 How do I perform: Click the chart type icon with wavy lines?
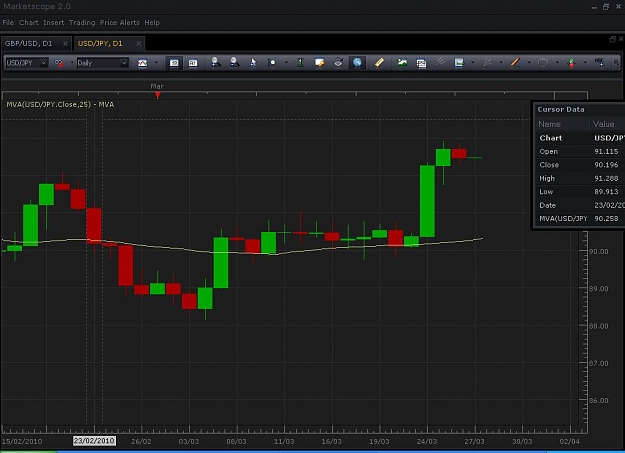[142, 63]
